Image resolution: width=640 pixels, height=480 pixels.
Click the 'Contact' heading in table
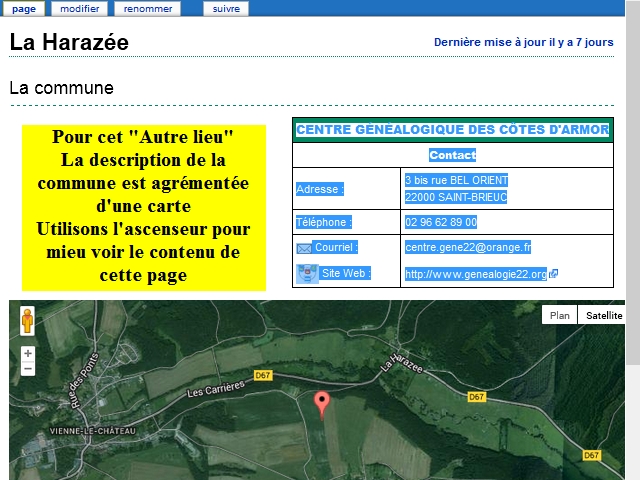tap(452, 156)
